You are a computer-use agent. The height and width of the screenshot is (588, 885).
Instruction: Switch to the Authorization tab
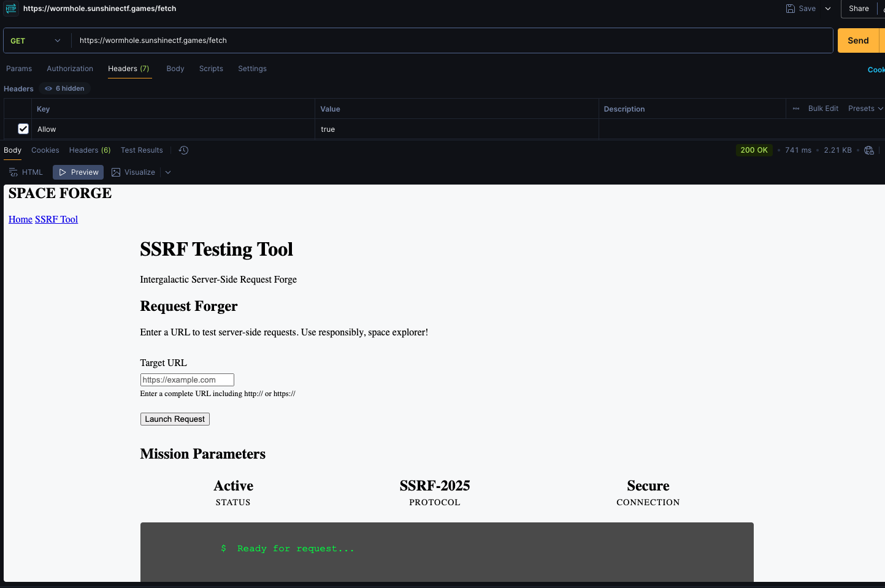click(70, 69)
